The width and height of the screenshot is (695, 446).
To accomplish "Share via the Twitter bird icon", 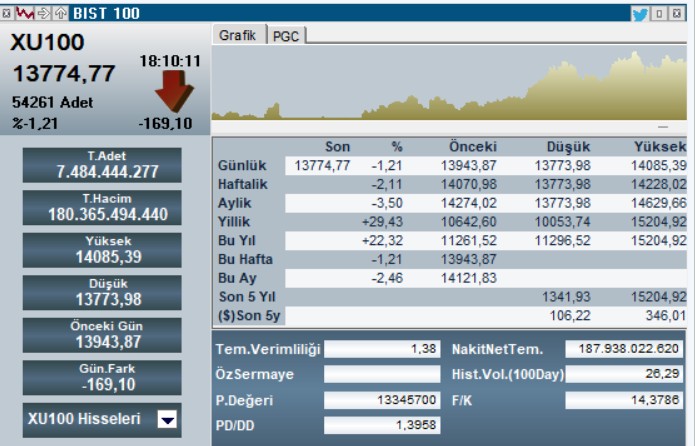I will (x=640, y=14).
